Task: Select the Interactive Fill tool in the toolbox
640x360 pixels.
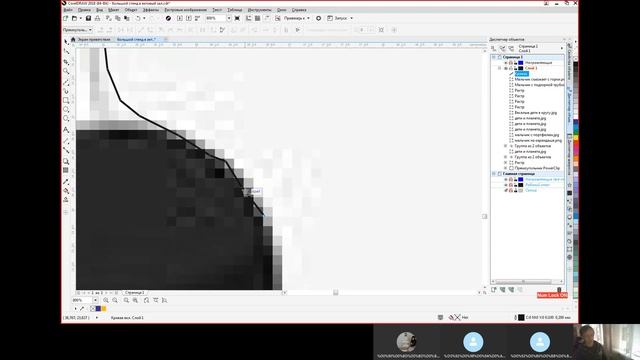Action: pos(66,191)
